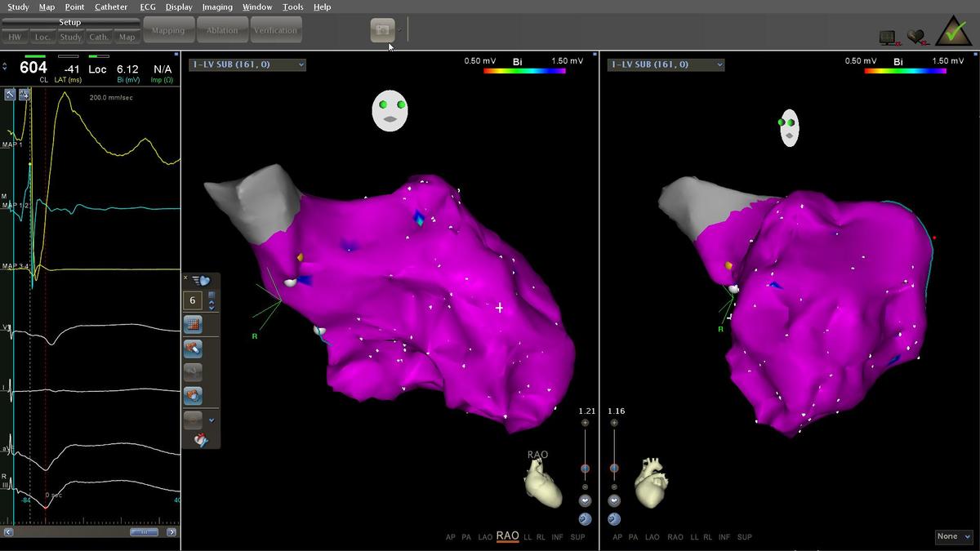Open the Imaging menu

click(x=217, y=7)
